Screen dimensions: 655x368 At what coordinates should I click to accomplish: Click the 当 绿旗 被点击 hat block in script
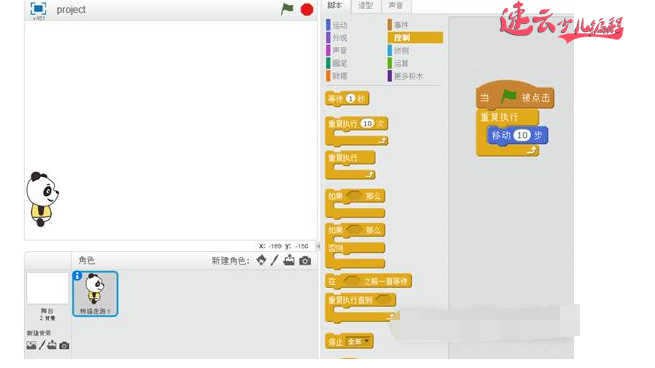click(515, 96)
